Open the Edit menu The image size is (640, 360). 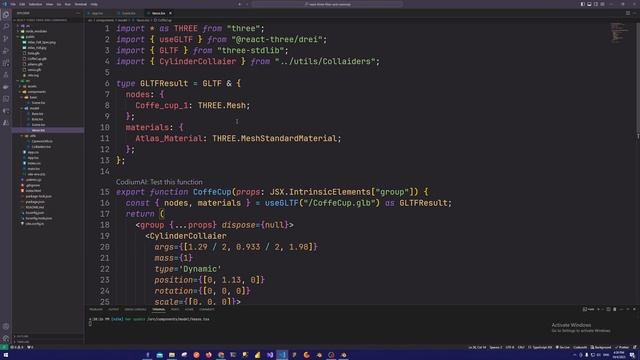pyautogui.click(x=22, y=4)
